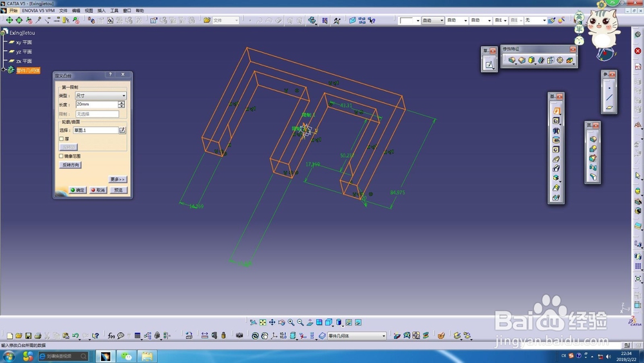This screenshot has height=363, width=644.
Task: Click the Plane icon in reference elements toolbar
Action: pos(609,107)
